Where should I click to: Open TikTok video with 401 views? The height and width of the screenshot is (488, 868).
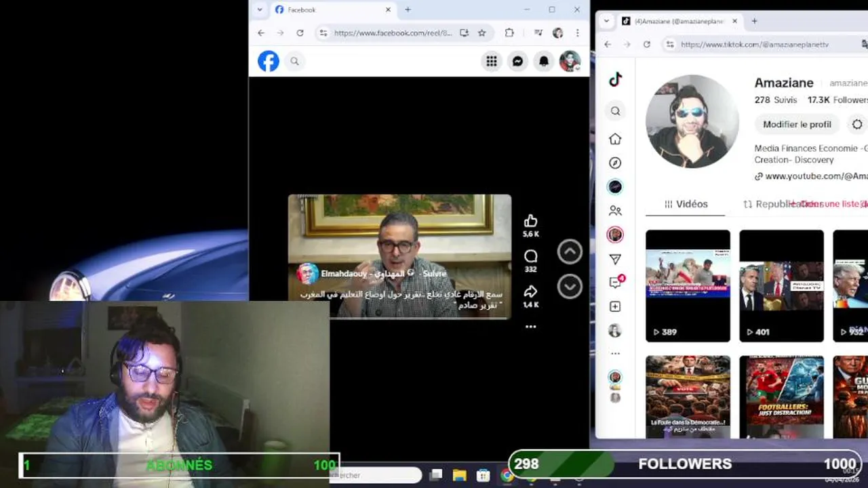click(x=781, y=286)
